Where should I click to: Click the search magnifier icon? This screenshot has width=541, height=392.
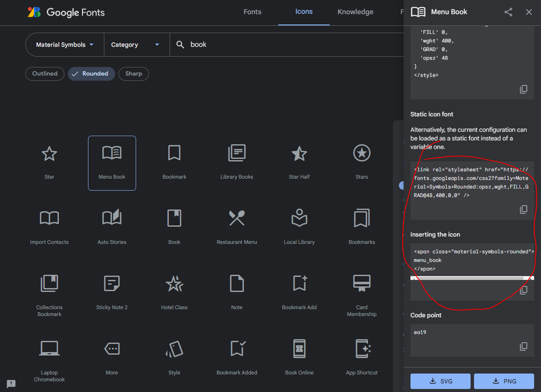tap(180, 45)
